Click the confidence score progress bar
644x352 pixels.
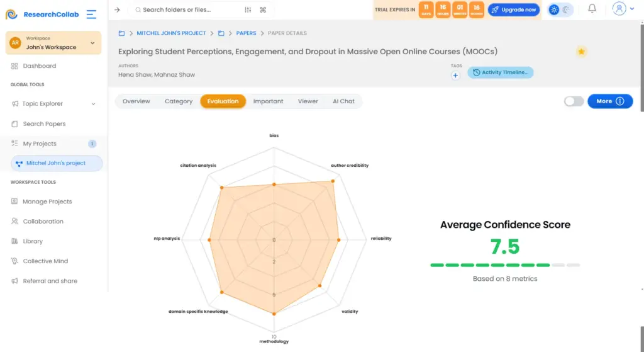tap(505, 265)
